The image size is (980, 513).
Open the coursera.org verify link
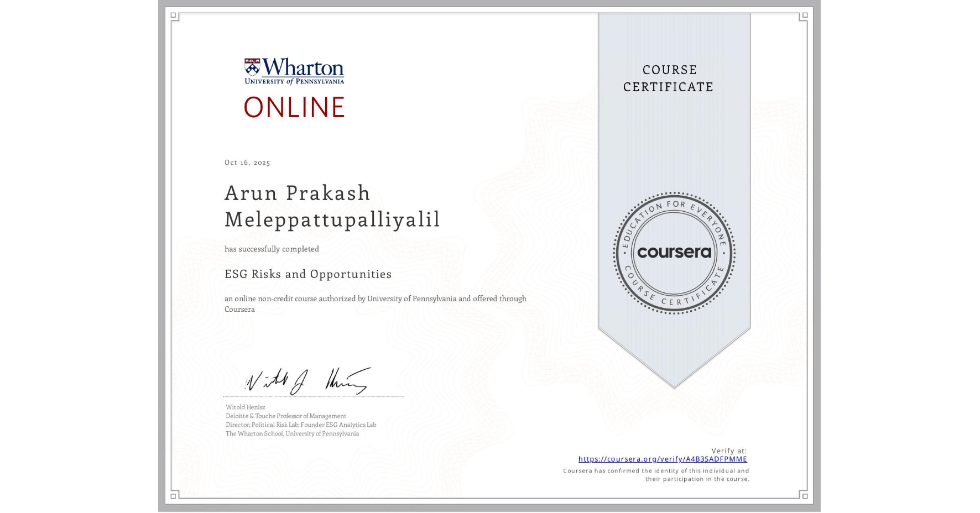click(663, 459)
